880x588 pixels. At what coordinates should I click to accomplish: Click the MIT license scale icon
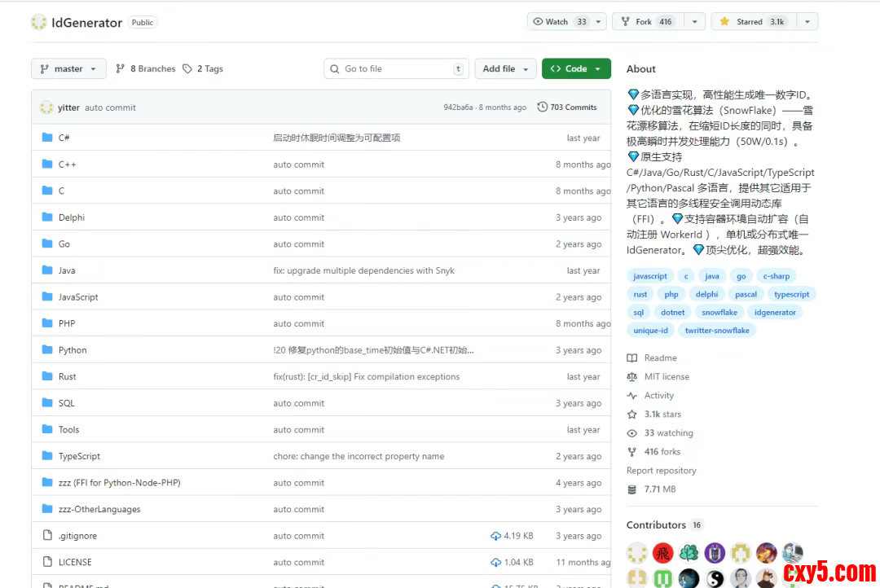(x=632, y=377)
